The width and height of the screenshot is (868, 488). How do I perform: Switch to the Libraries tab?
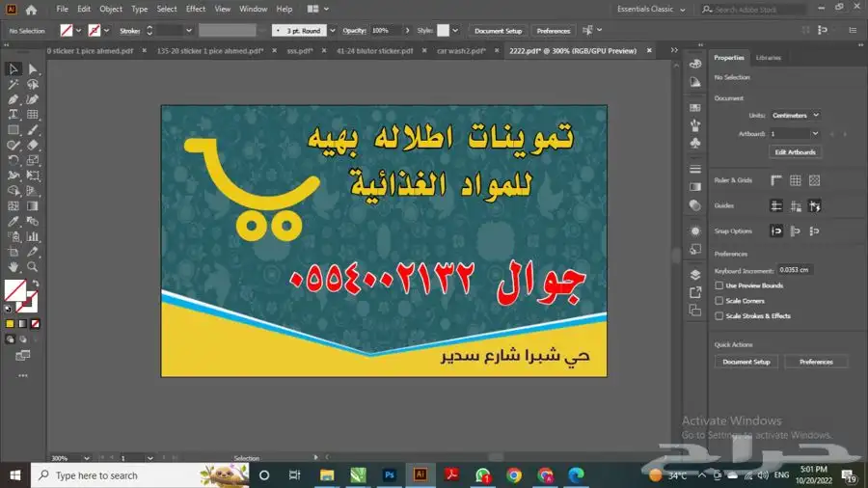pyautogui.click(x=769, y=58)
